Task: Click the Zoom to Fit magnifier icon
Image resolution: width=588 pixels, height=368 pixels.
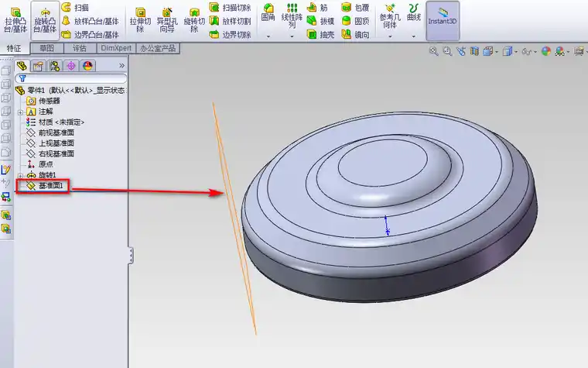Action: point(433,51)
